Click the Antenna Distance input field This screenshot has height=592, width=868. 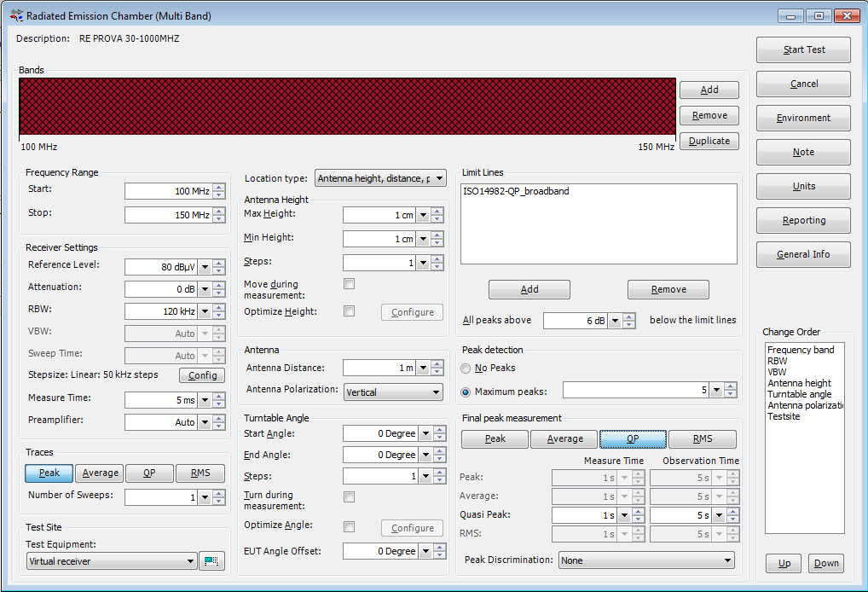(x=379, y=368)
